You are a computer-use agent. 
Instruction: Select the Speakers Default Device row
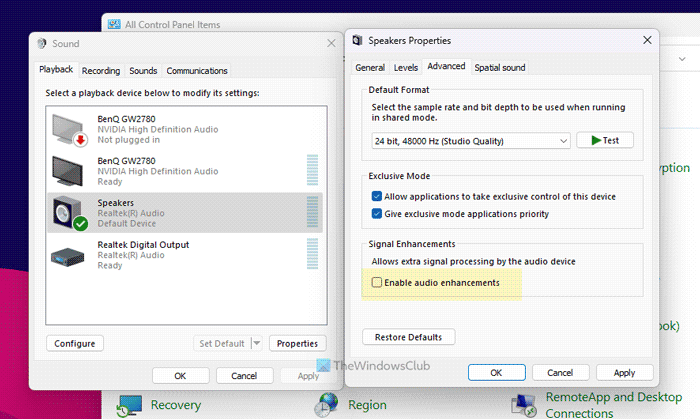pos(185,213)
